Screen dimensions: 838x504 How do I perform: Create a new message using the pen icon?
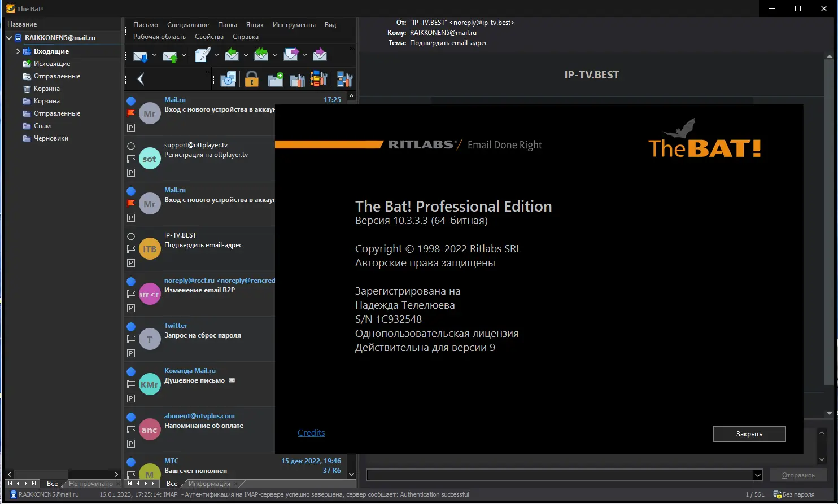tap(203, 55)
